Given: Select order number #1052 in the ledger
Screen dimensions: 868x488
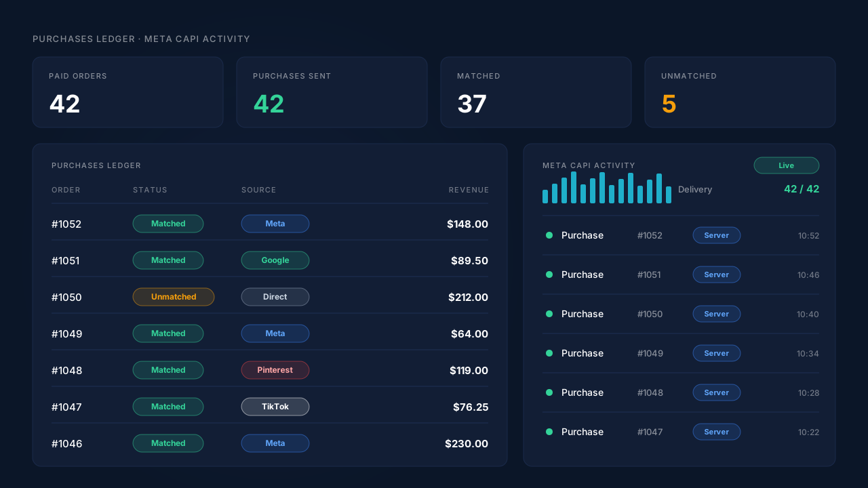Looking at the screenshot, I should tap(66, 224).
